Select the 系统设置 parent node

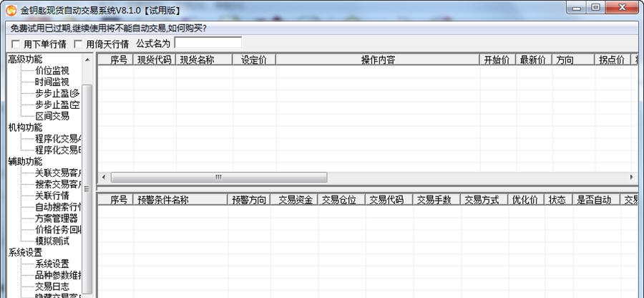(25, 252)
